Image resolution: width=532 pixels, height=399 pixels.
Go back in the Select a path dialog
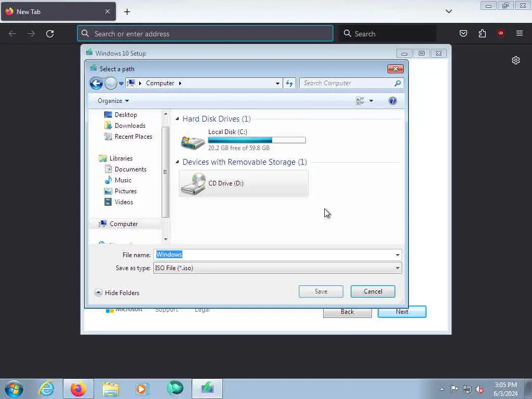[x=96, y=84]
